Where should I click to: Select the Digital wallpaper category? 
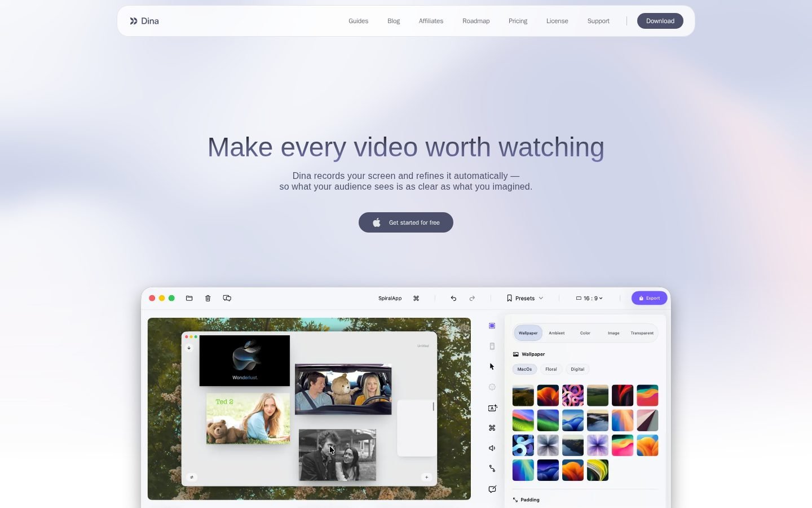pos(577,369)
